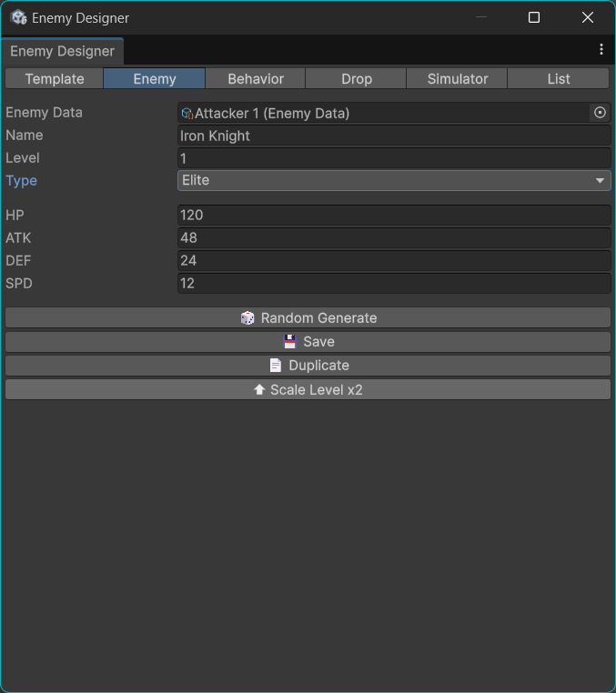Click the HP field showing 120
616x693 pixels.
pos(394,216)
